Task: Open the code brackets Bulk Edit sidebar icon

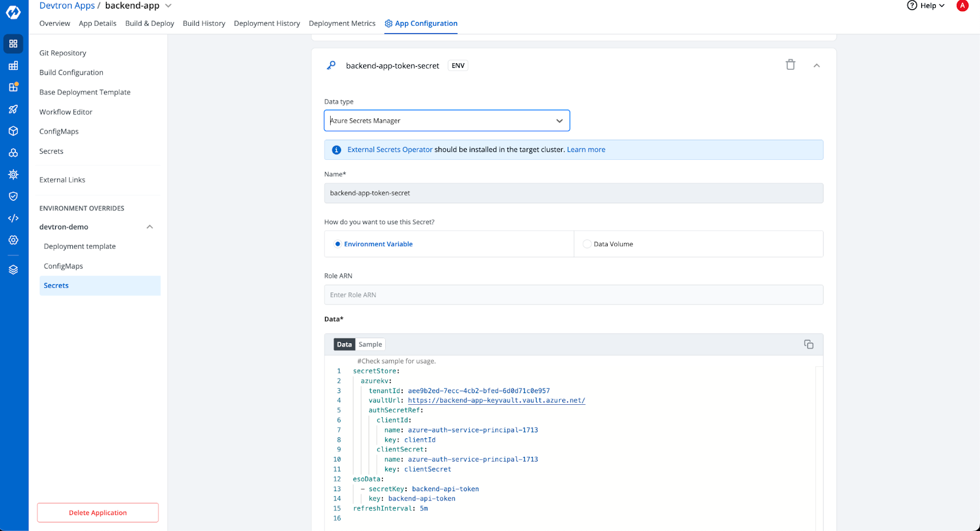Action: (x=13, y=218)
